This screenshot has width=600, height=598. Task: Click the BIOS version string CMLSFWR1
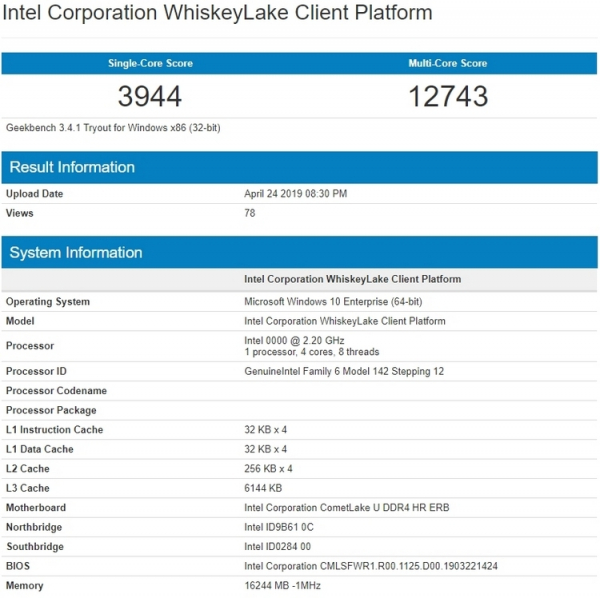click(x=371, y=566)
